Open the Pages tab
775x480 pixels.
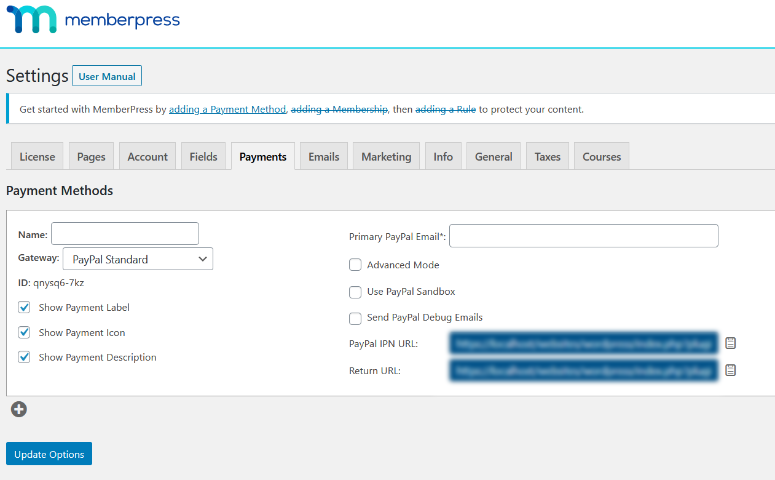(x=91, y=157)
